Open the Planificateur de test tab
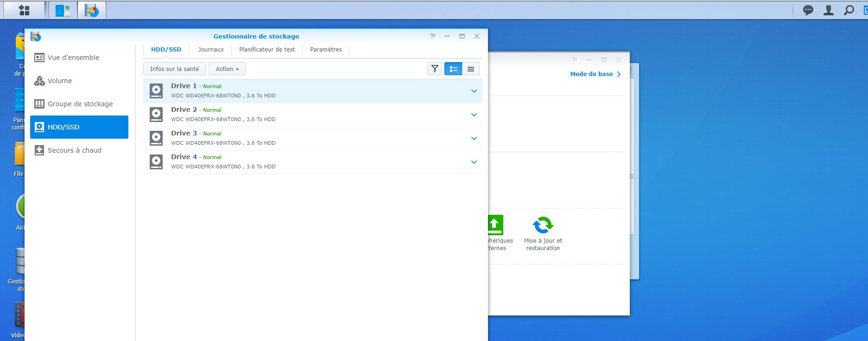The width and height of the screenshot is (868, 341). click(267, 50)
